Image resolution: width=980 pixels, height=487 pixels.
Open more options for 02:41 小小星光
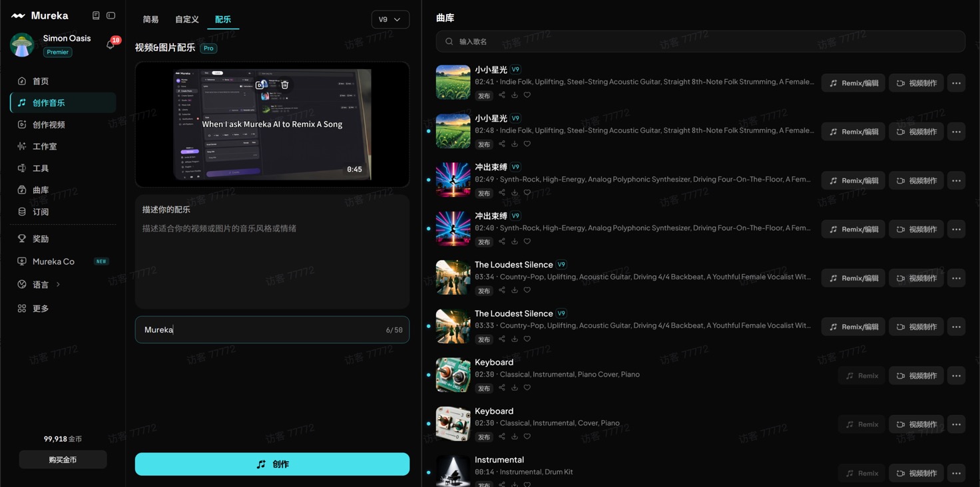956,83
